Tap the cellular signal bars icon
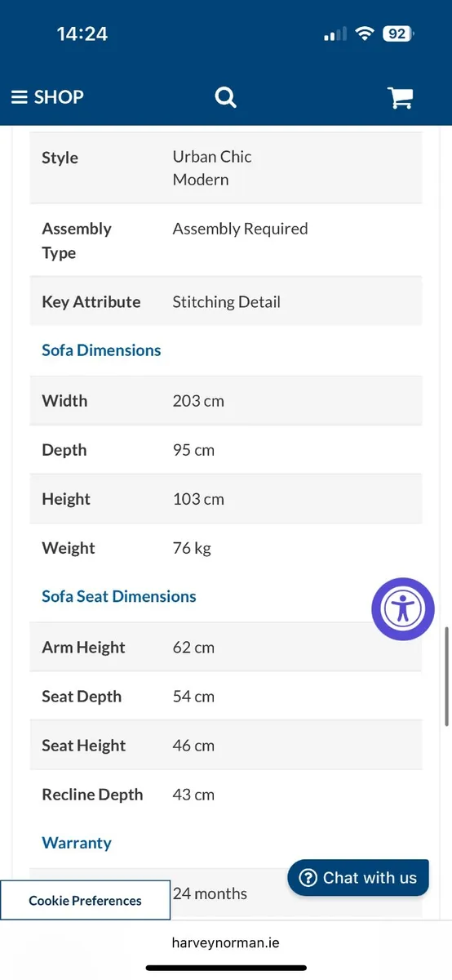Viewport: 452px width, 980px height. click(x=335, y=34)
